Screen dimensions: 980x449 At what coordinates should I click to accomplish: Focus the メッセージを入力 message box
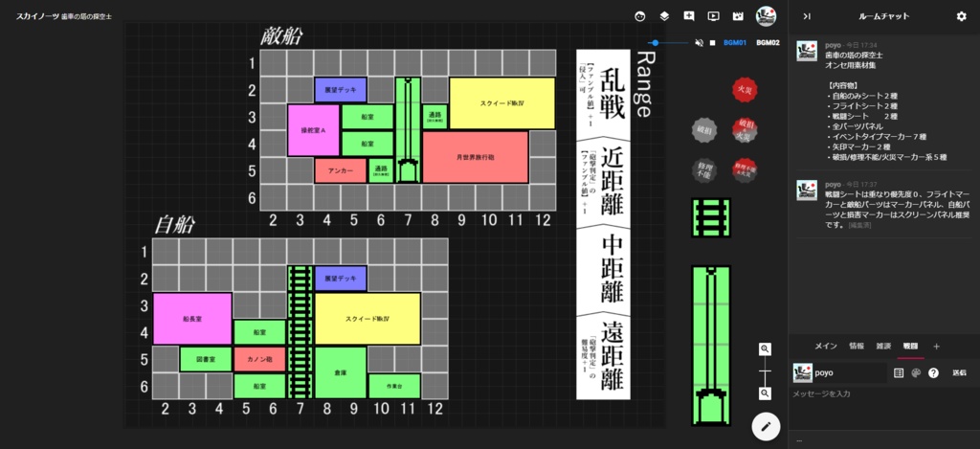pos(883,394)
